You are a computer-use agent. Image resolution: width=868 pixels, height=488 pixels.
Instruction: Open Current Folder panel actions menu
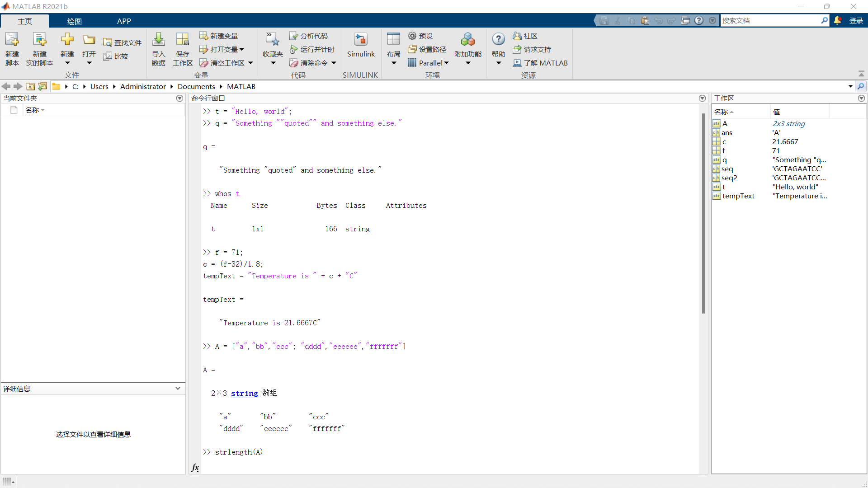pyautogui.click(x=180, y=98)
